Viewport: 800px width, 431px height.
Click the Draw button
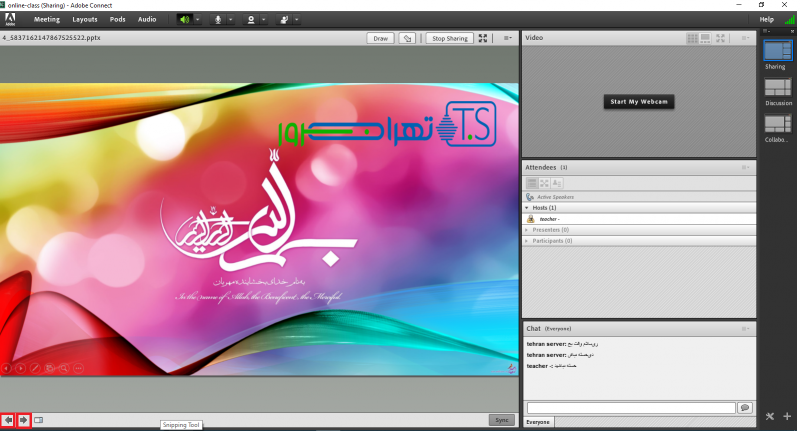click(380, 38)
